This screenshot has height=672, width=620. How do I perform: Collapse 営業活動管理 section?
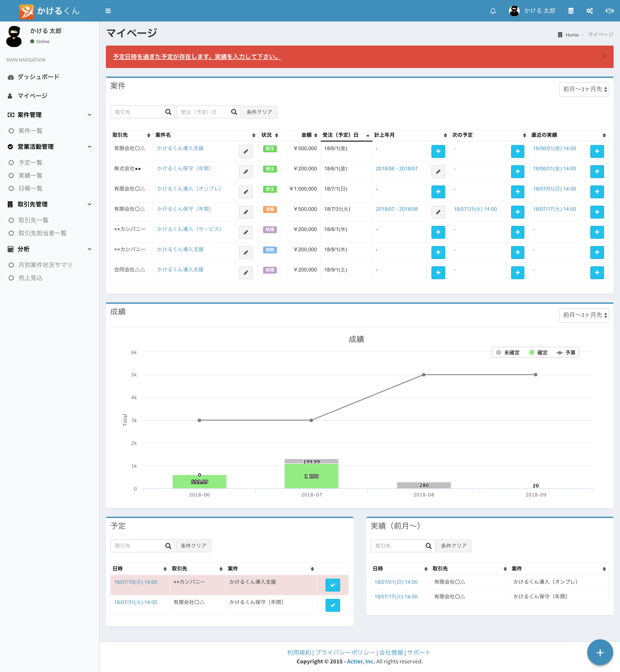pos(49,146)
